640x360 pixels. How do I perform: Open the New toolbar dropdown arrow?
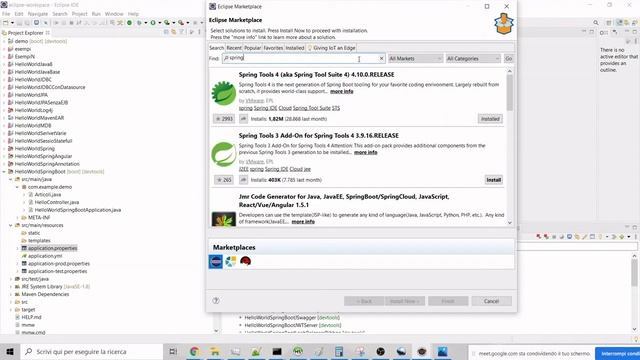(x=12, y=23)
